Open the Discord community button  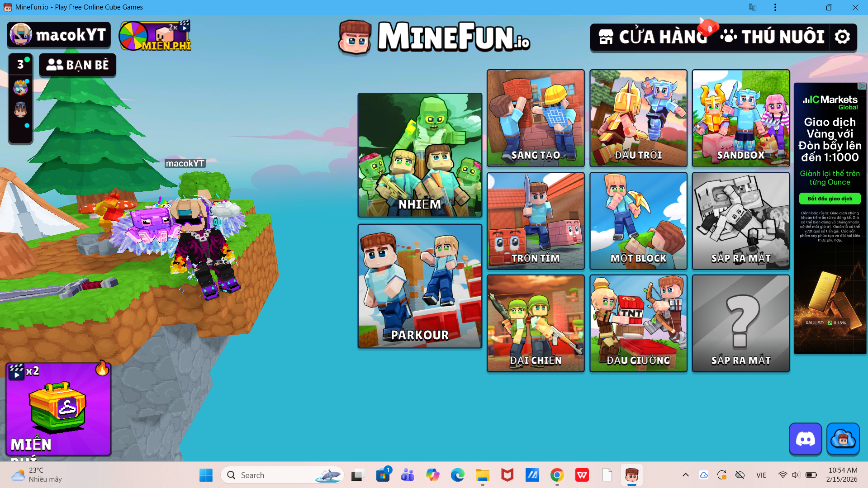[x=805, y=439]
